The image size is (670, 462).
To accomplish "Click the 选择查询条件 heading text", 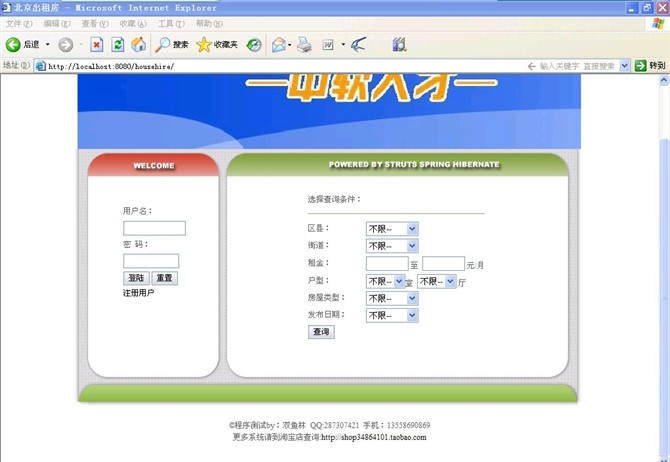I will click(x=334, y=199).
